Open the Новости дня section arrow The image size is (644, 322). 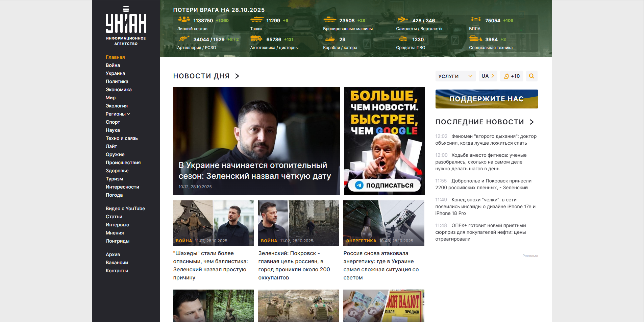pos(237,76)
